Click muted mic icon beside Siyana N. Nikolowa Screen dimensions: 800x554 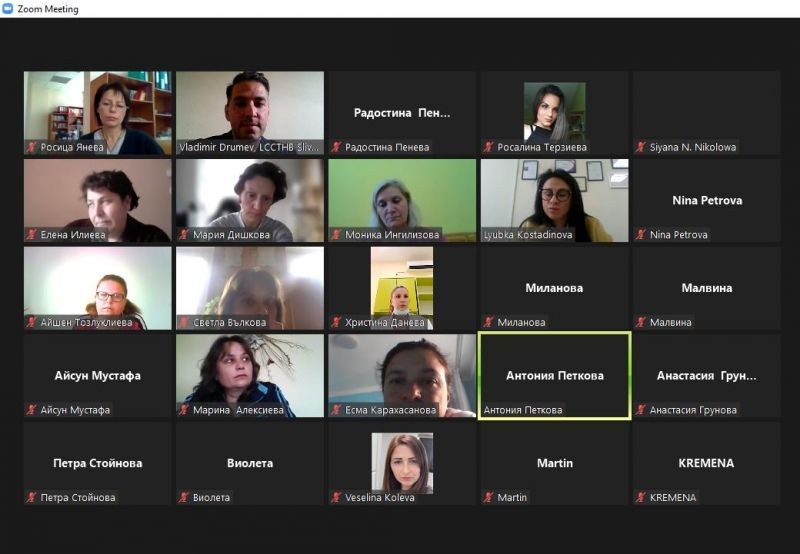pyautogui.click(x=641, y=147)
